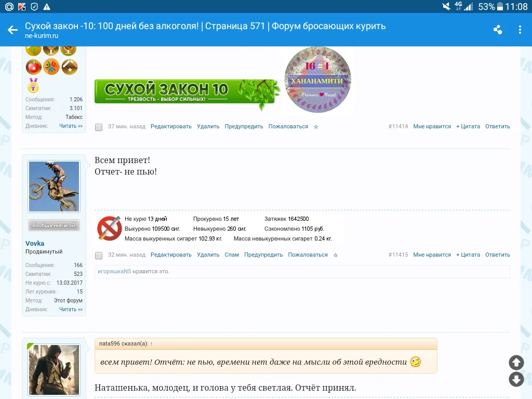Toggle the star rating on post #11415

336,255
